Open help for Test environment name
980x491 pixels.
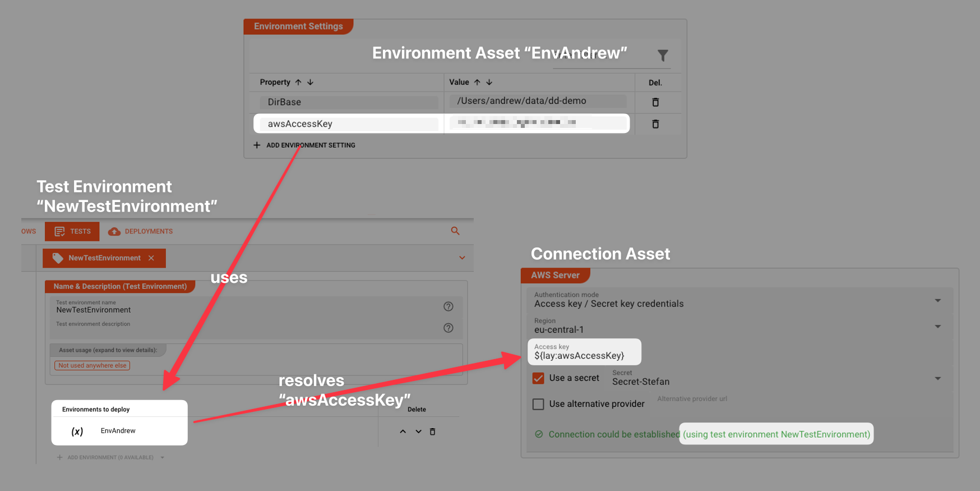pos(448,306)
